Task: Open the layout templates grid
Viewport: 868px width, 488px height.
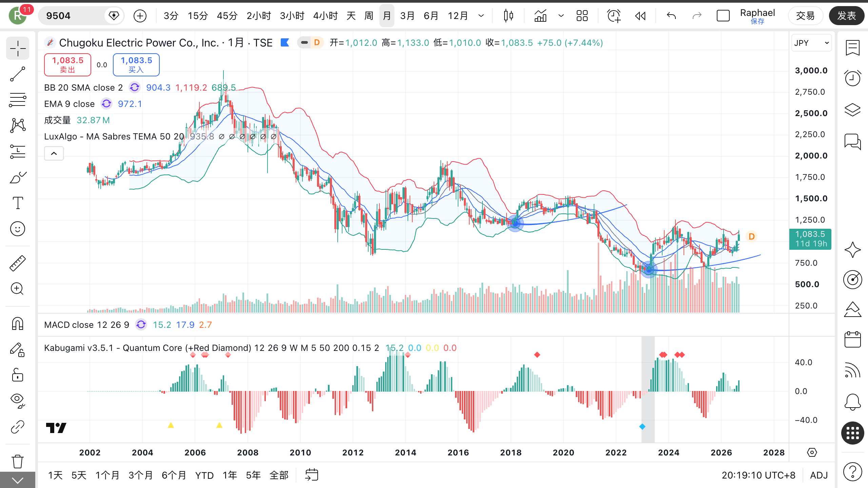Action: click(x=582, y=16)
